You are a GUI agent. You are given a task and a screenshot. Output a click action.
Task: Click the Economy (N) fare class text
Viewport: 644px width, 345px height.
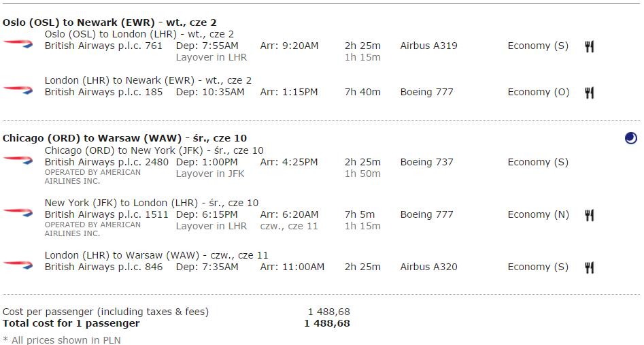point(539,214)
